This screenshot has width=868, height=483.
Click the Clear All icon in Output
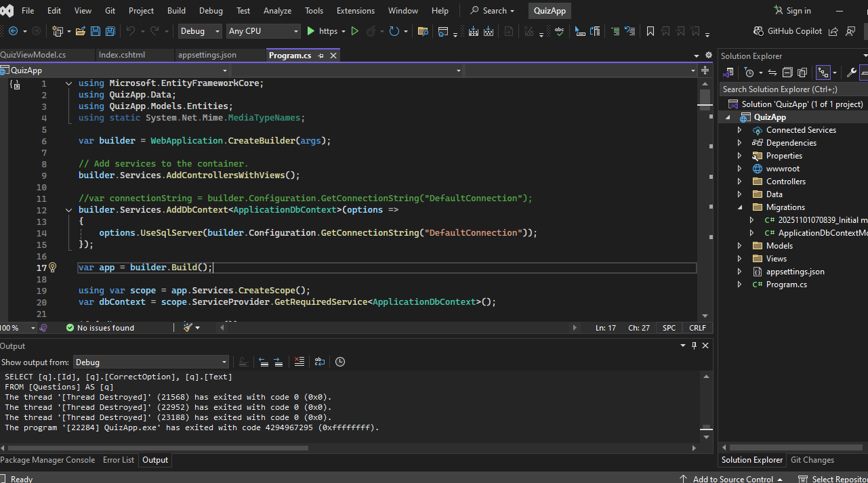point(299,362)
